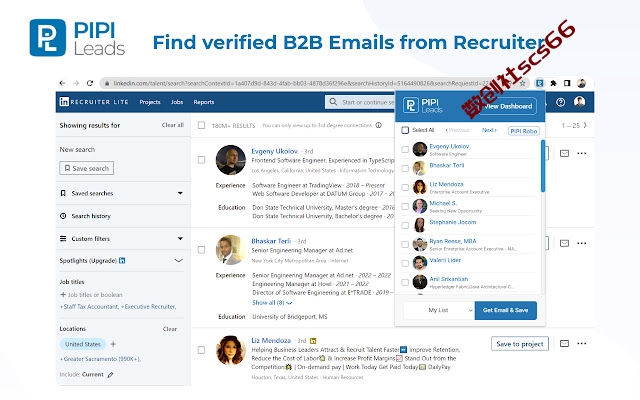640x400 pixels.
Task: Collapse Spotlights section chevron
Action: coord(178,260)
